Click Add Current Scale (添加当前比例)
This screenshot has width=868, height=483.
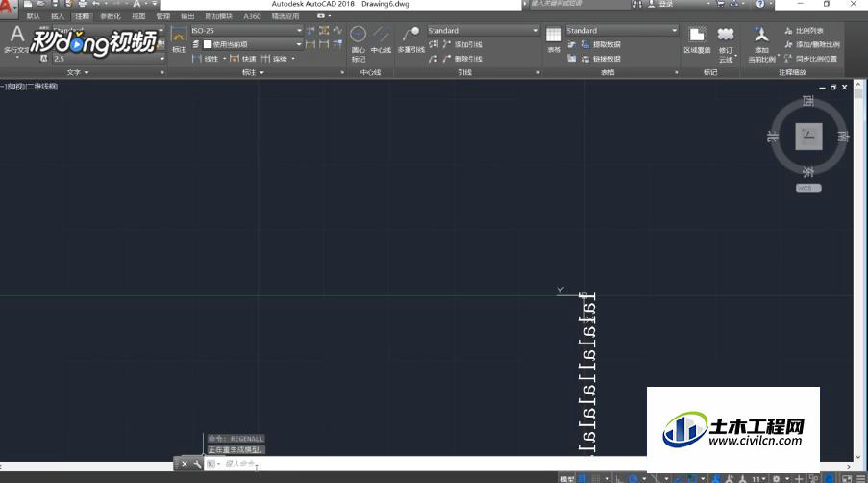tap(761, 43)
